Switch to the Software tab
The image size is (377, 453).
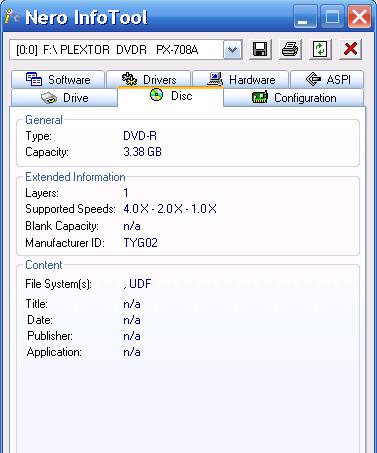click(58, 80)
